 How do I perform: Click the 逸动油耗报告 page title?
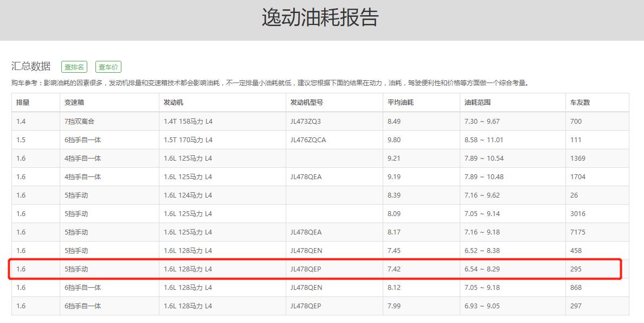[x=322, y=17]
